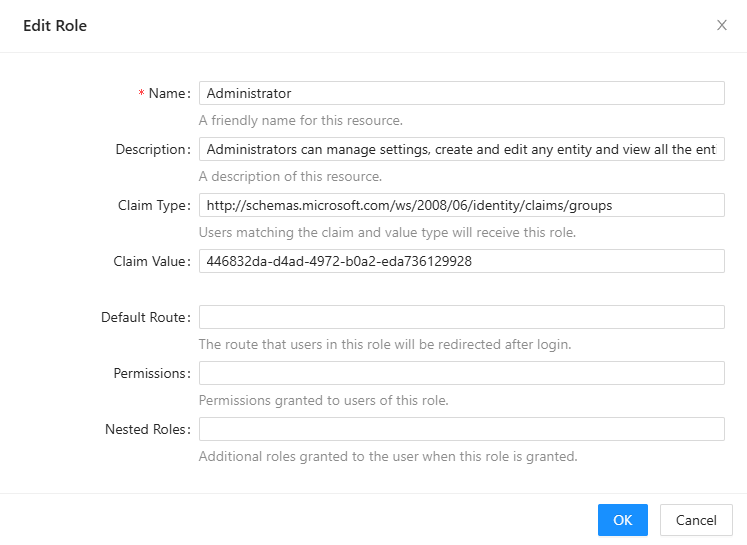This screenshot has height=545, width=747.
Task: Click the Default Route label
Action: [x=144, y=317]
